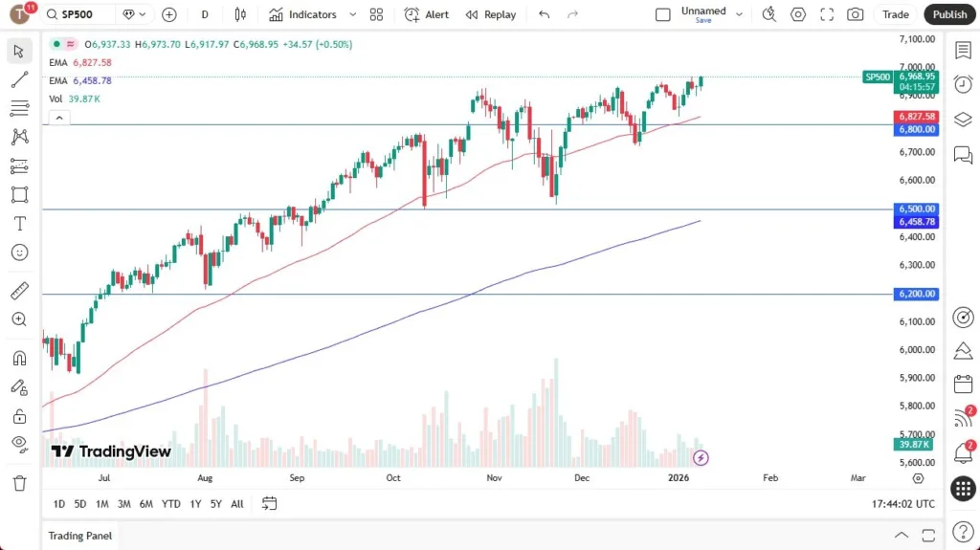Select the trend line drawing tool
The height and width of the screenshot is (550, 980).
19,79
